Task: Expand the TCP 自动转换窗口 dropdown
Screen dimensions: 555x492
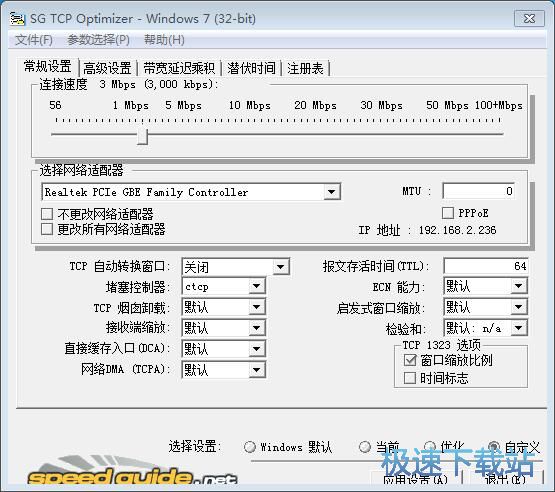Action: (280, 267)
